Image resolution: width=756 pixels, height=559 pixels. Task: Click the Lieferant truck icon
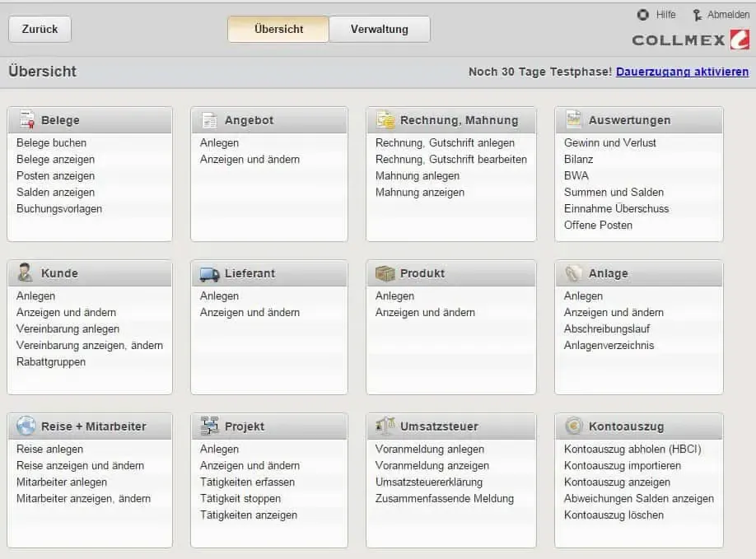210,273
